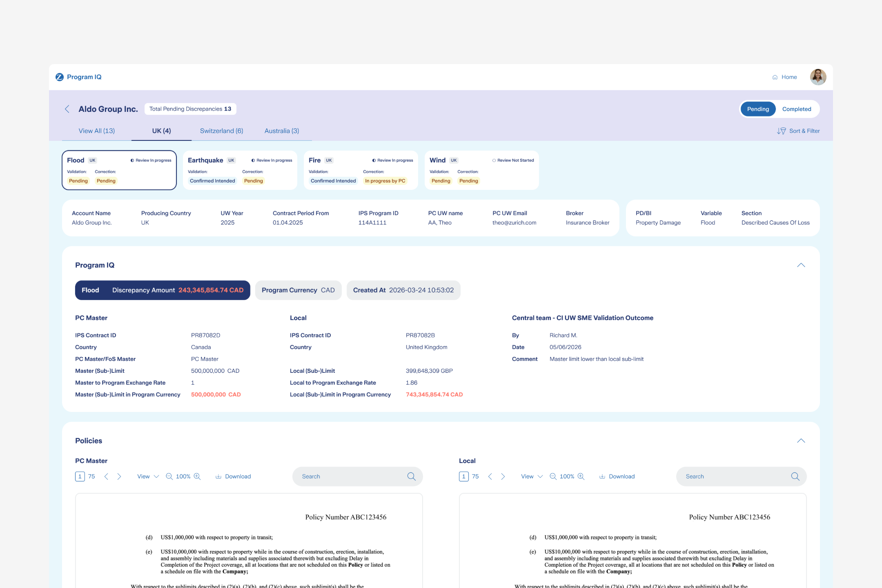The width and height of the screenshot is (882, 588).
Task: Go to previous page in Local viewer
Action: coord(490,477)
